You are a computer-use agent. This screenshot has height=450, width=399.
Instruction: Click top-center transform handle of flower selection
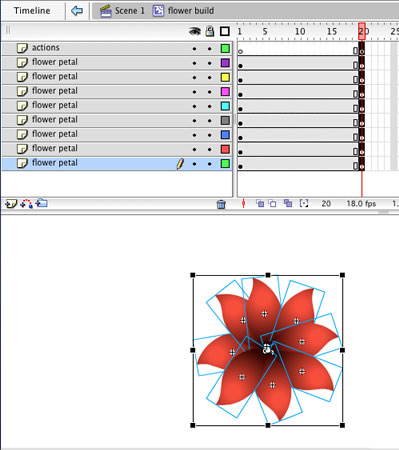(268, 275)
